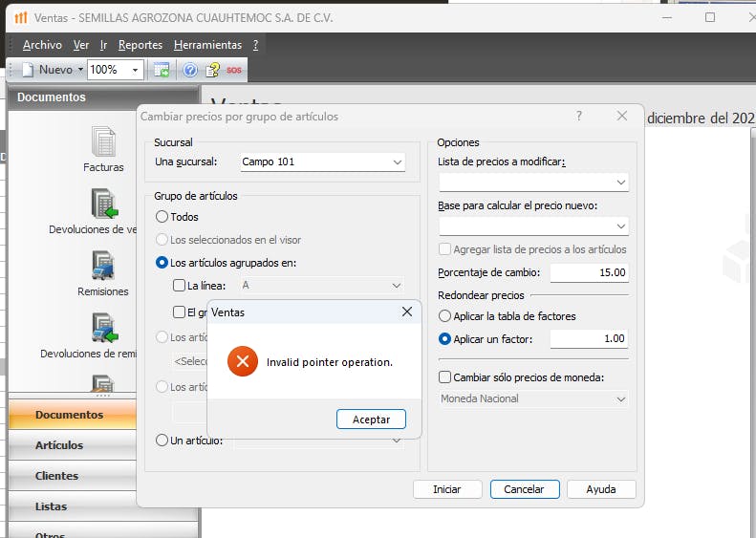Open the Un artículo dropdown arrow
The width and height of the screenshot is (756, 538).
[397, 441]
